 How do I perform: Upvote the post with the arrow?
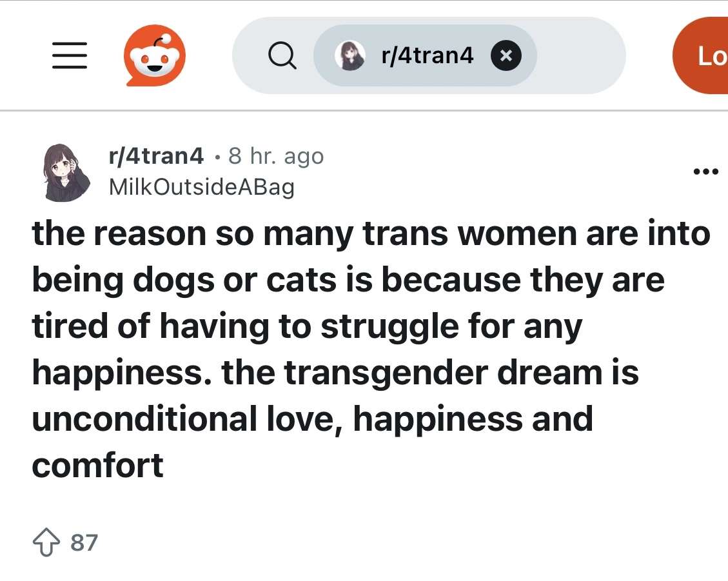(45, 543)
